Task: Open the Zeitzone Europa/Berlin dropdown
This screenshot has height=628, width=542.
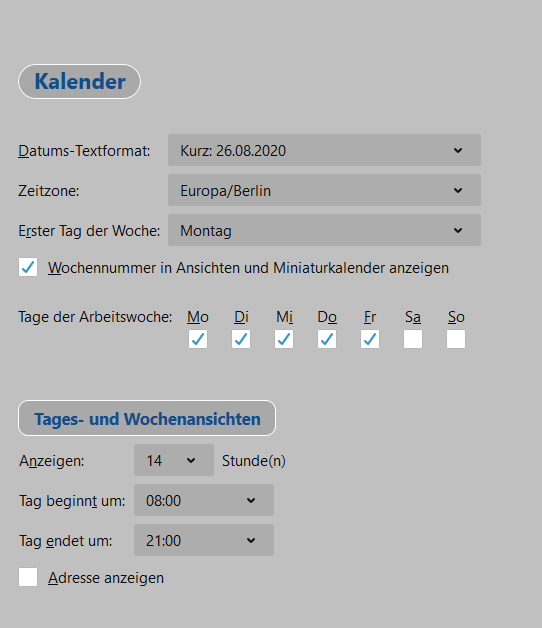Action: point(324,190)
